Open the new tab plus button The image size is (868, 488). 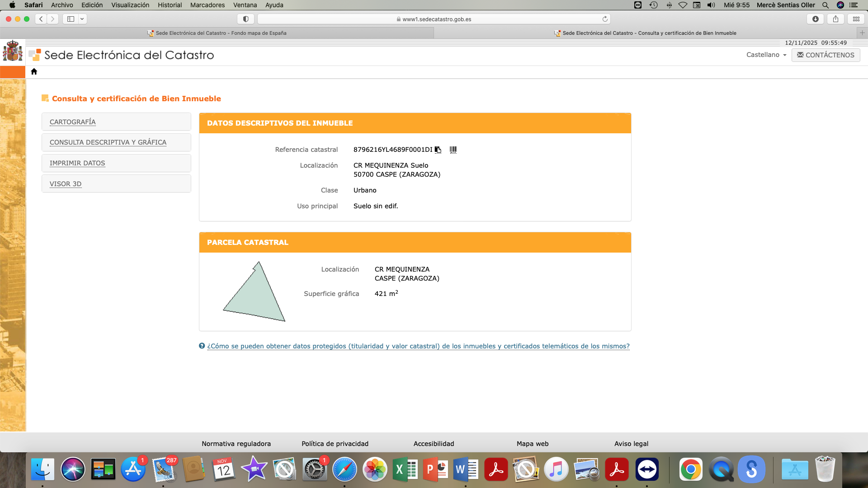pos(862,33)
